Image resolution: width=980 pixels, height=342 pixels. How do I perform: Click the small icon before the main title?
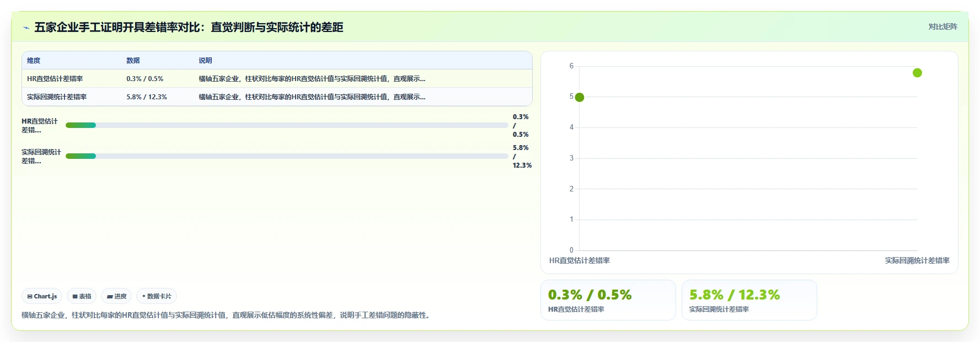point(26,28)
